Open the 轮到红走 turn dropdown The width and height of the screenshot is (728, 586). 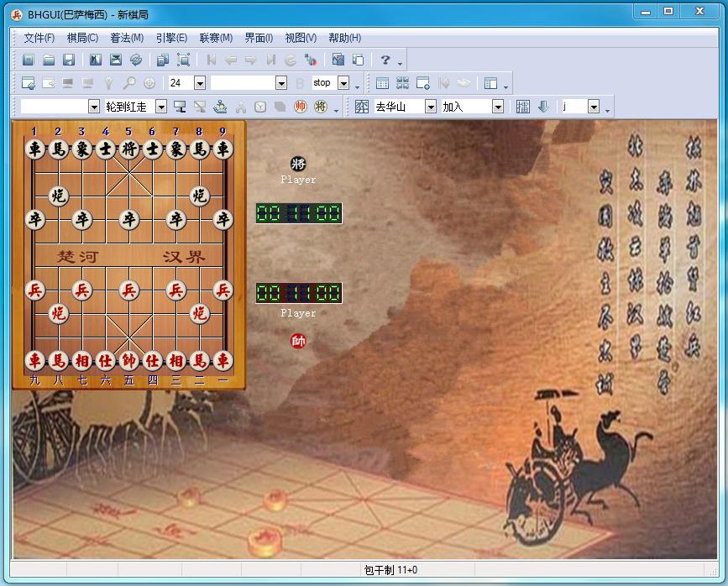pyautogui.click(x=162, y=107)
